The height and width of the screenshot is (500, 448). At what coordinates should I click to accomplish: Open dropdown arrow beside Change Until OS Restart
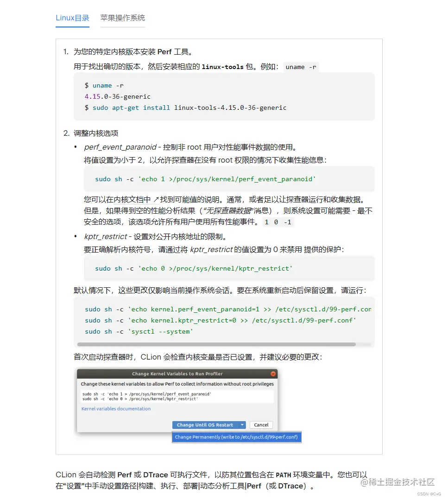[242, 425]
